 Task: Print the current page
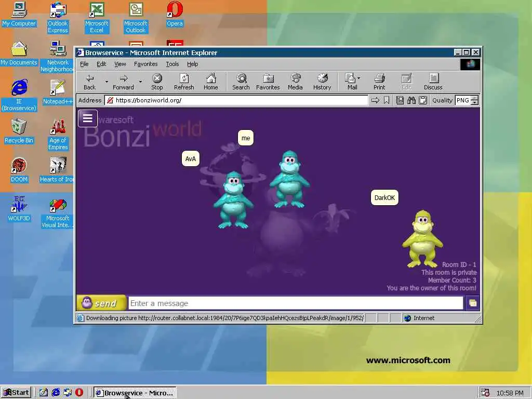pos(379,82)
